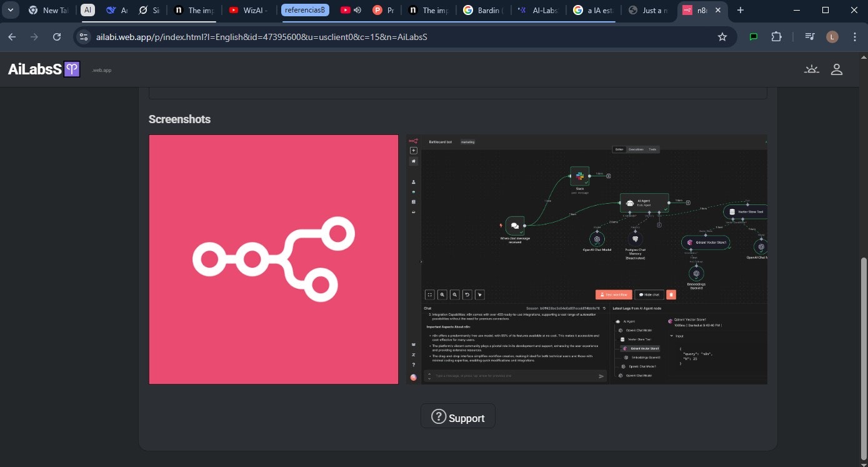Image resolution: width=868 pixels, height=467 pixels.
Task: Click the AiLabsS logo in header
Action: click(44, 69)
